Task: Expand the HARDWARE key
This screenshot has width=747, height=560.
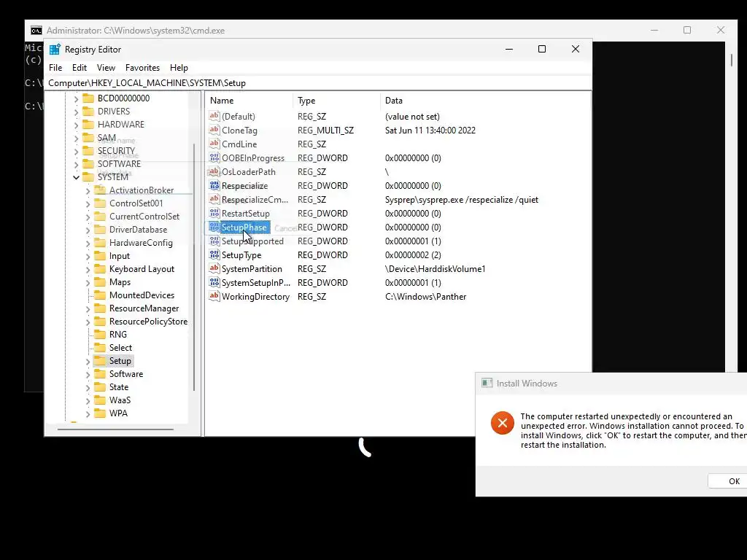Action: [76, 125]
